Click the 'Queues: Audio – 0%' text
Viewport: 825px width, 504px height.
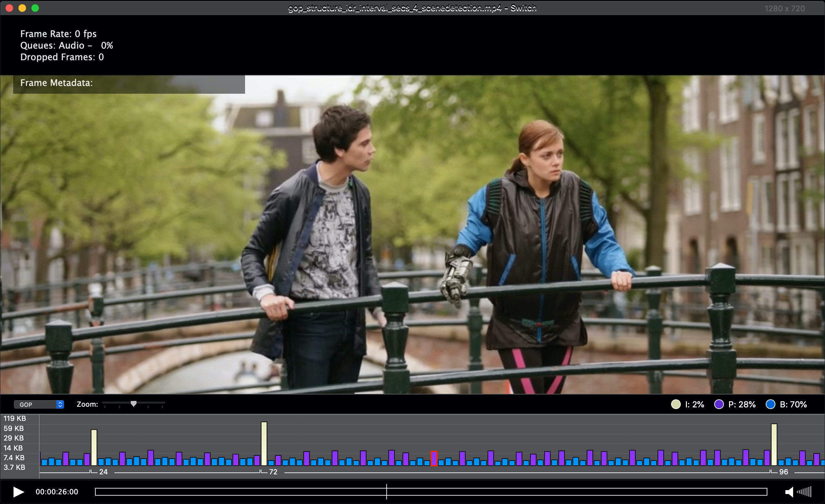tap(67, 45)
